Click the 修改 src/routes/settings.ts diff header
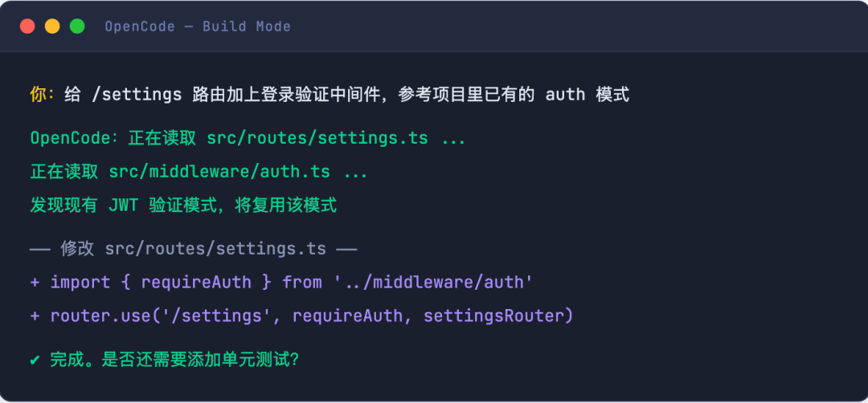Image resolution: width=868 pixels, height=403 pixels. (193, 249)
